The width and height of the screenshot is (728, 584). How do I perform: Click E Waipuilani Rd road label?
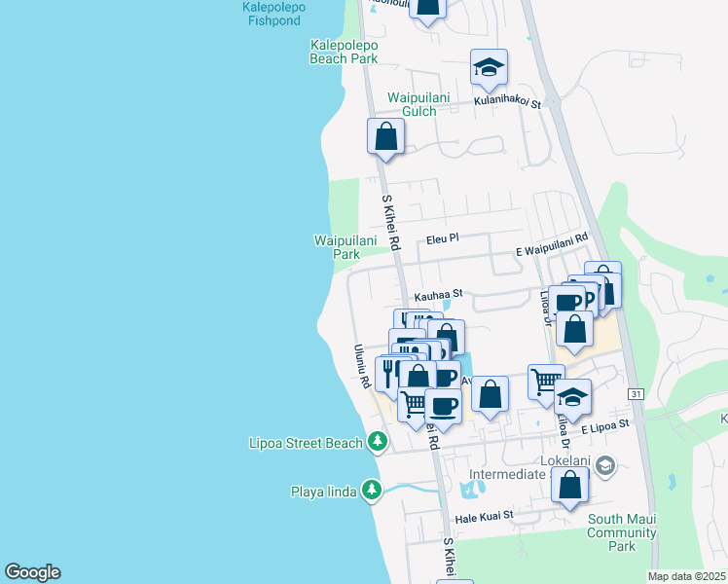(x=552, y=244)
